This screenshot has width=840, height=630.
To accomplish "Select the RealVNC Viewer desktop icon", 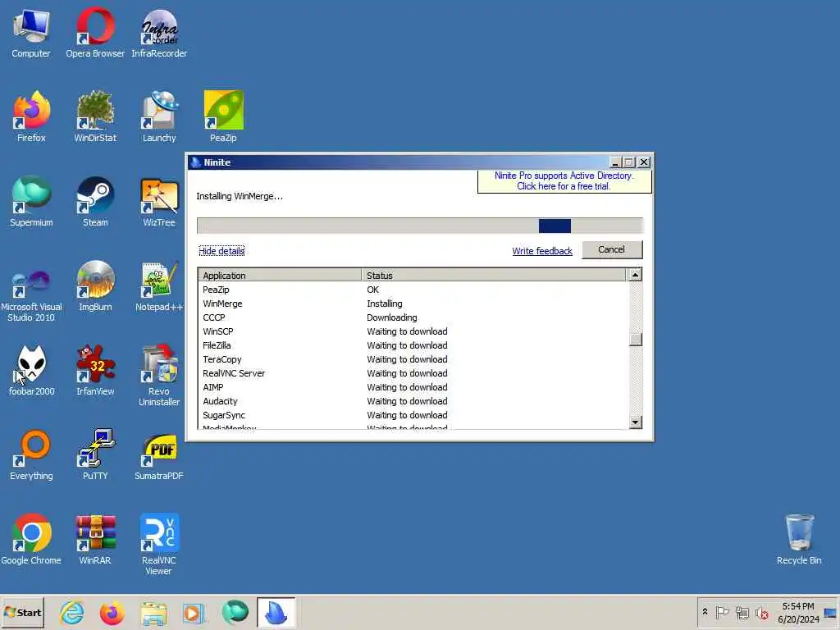I will (159, 546).
